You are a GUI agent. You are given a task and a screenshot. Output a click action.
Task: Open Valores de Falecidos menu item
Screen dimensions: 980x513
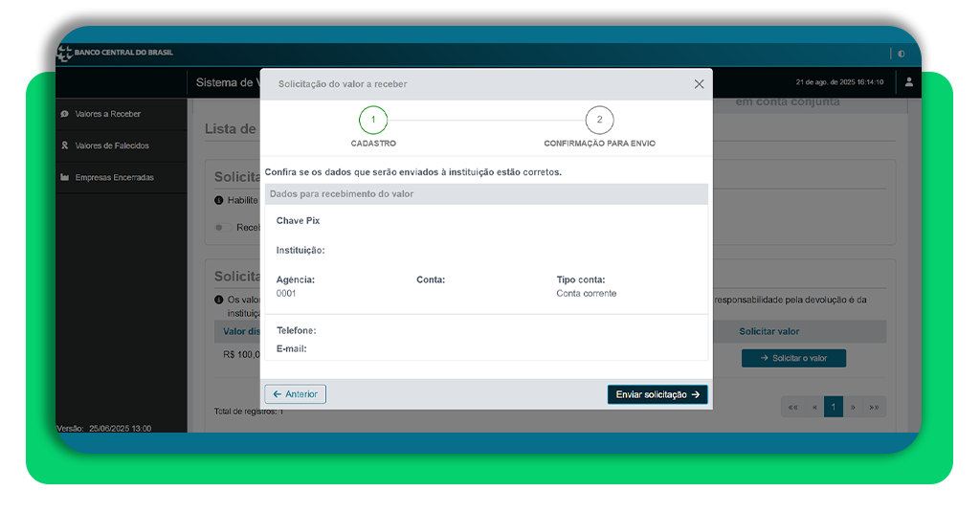point(111,145)
